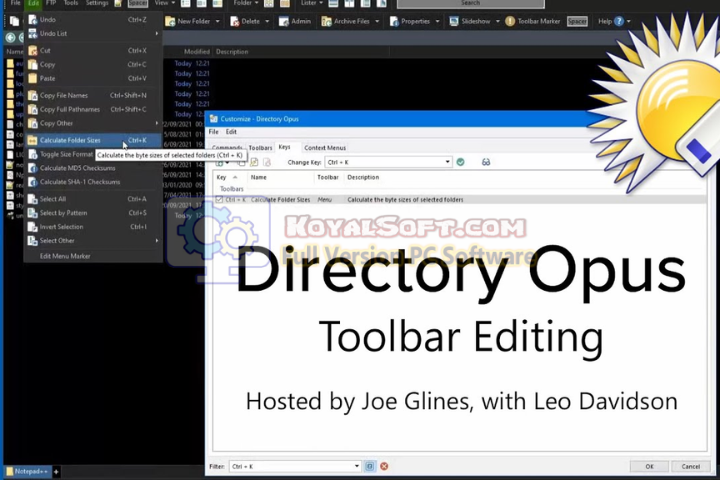Viewport: 720px width, 480px height.
Task: Open the View dropdown in top toolbar
Action: click(x=164, y=3)
